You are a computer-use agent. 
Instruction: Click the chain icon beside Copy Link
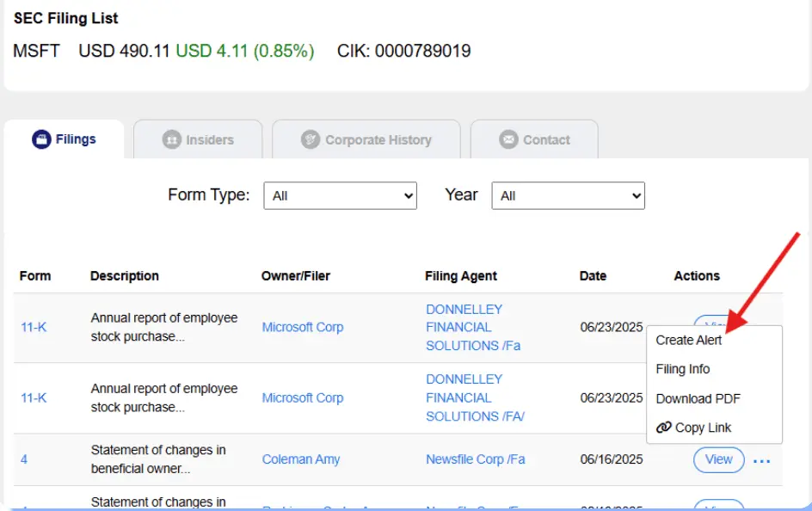[663, 428]
